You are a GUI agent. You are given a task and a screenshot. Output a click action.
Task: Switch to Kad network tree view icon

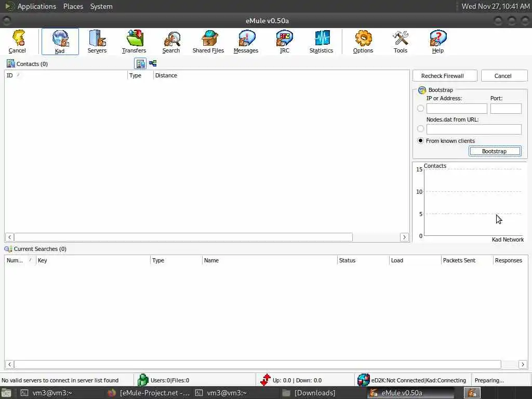153,63
